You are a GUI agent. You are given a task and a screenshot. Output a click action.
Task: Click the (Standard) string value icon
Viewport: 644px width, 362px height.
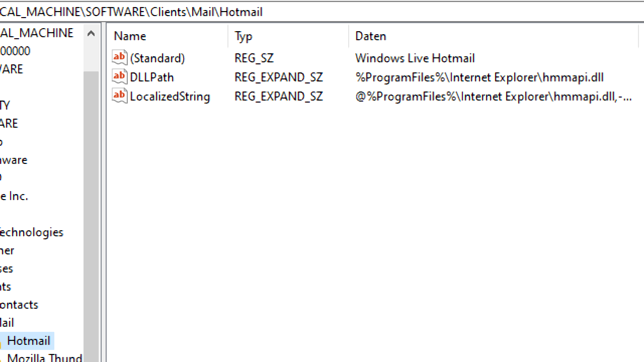click(x=119, y=58)
